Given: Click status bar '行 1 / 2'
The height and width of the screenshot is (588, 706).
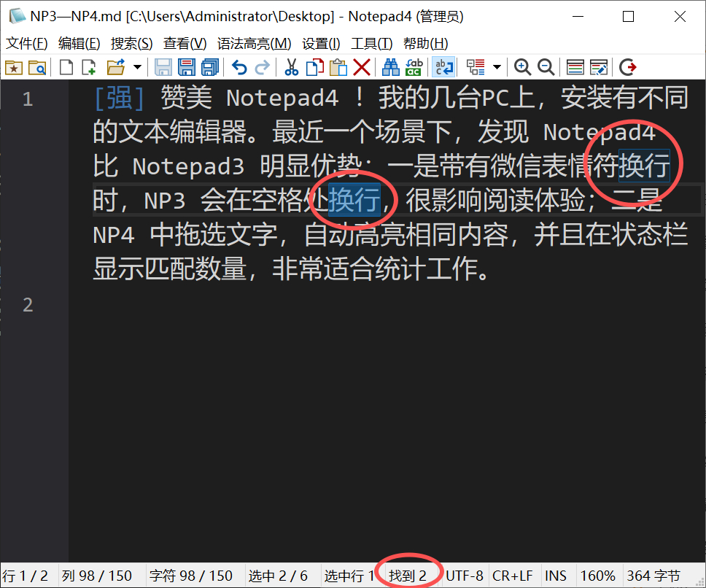Looking at the screenshot, I should (x=26, y=576).
